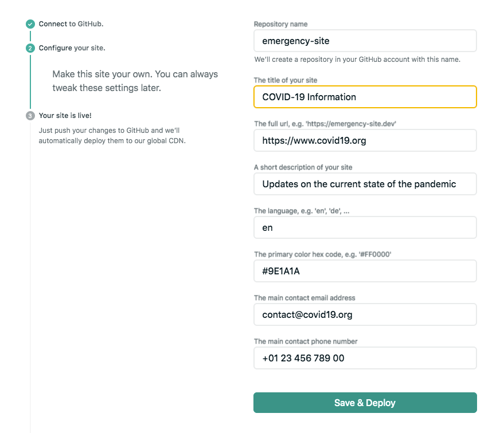Viewport: 504px width, 433px height.
Task: Click the grey step 3 circle icon
Action: click(30, 116)
